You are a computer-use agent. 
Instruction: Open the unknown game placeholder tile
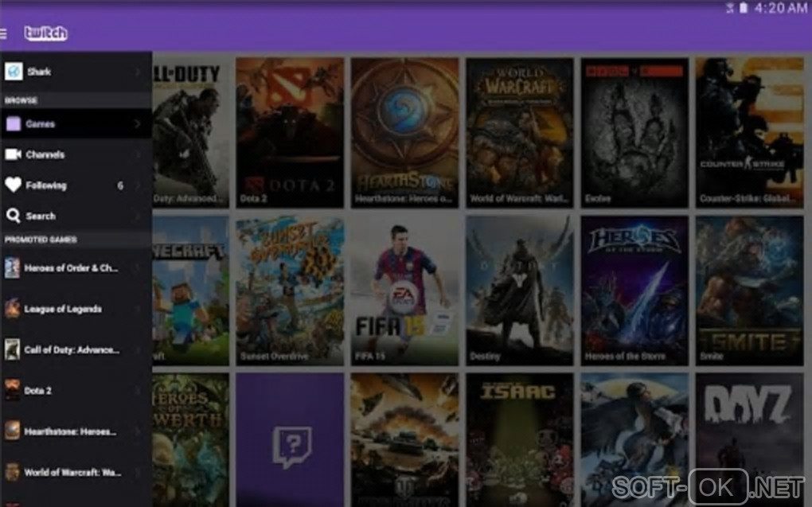(290, 440)
